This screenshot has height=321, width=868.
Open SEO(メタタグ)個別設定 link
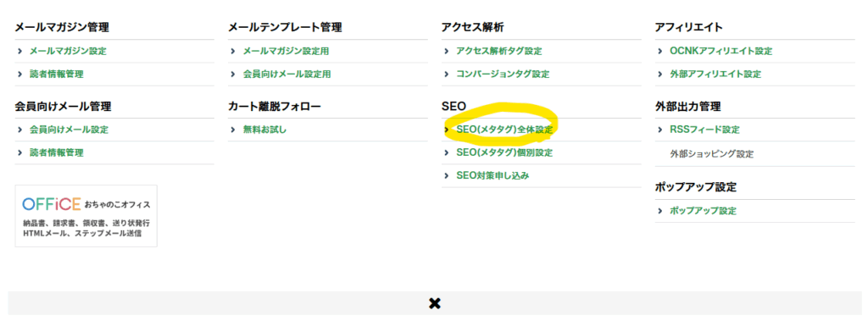coord(504,152)
